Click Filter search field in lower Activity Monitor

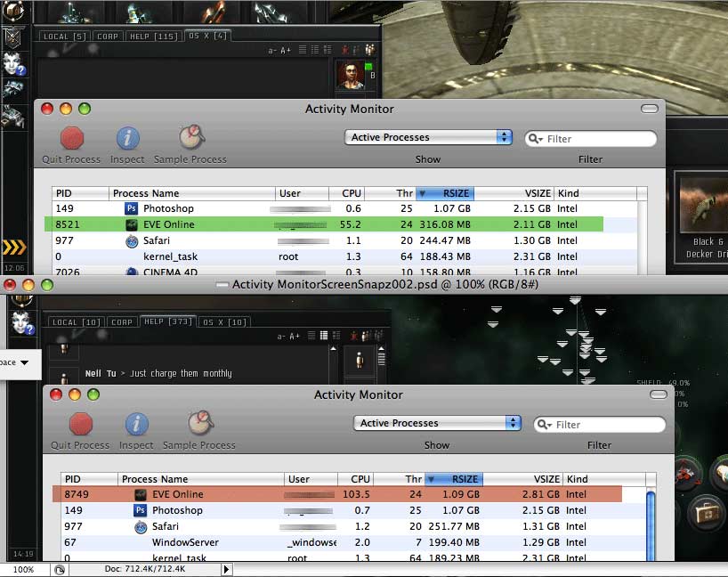coord(599,424)
